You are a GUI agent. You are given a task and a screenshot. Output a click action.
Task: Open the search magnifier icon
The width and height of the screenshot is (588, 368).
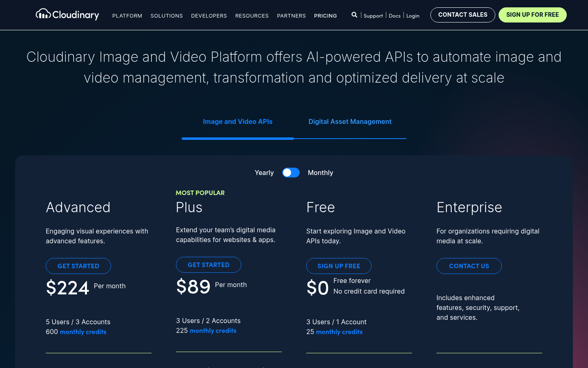pyautogui.click(x=354, y=15)
